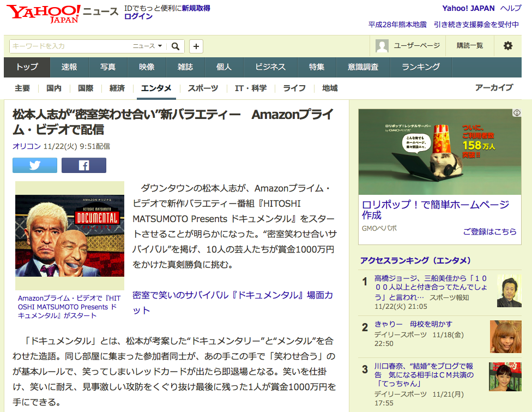Click the オリコン source link
Viewport: 532px width, 412px height.
coord(27,146)
